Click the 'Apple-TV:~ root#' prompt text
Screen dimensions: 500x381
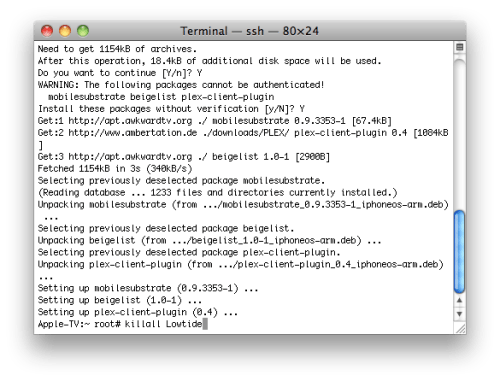coord(79,324)
